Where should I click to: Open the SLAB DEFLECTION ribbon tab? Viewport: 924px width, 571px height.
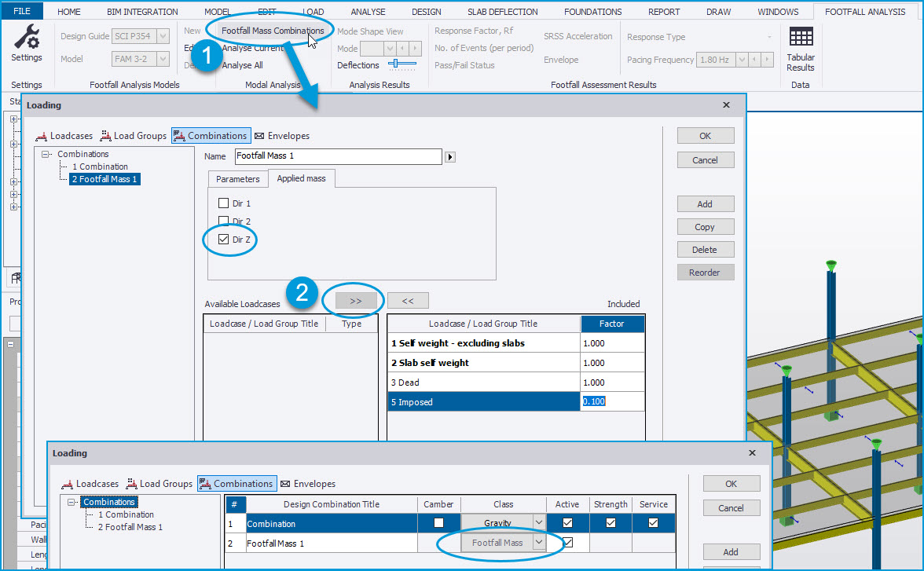coord(502,12)
